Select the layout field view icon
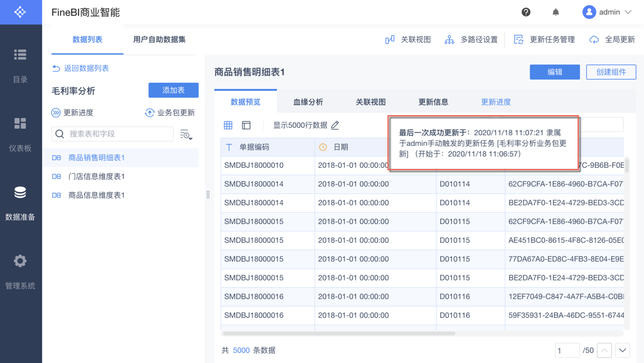The width and height of the screenshot is (644, 363). (246, 125)
